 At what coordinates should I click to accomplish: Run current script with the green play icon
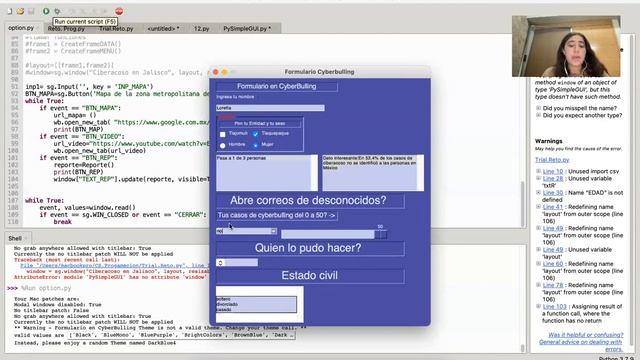click(x=46, y=11)
